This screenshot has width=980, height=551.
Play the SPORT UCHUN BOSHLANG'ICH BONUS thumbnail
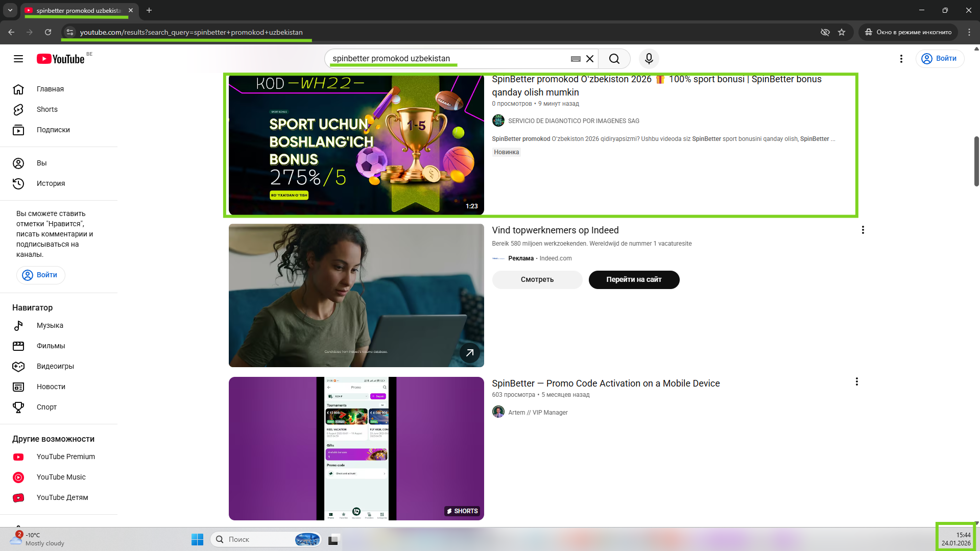[x=356, y=145]
